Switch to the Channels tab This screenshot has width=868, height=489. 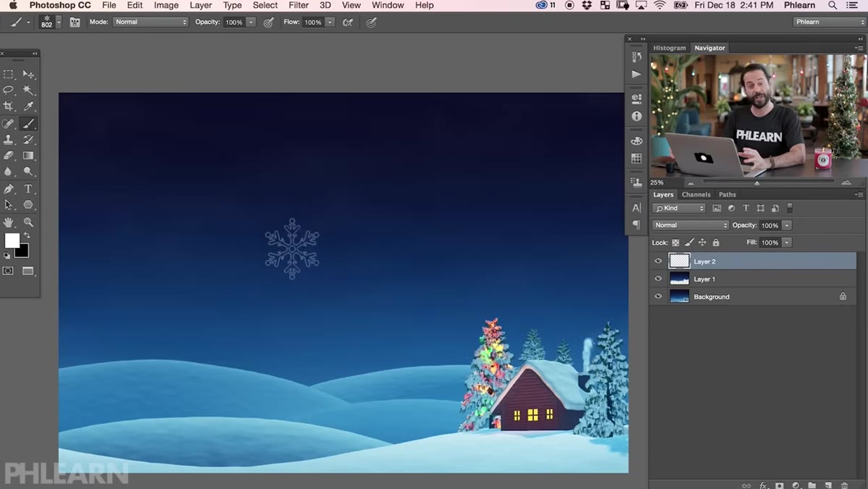[696, 195]
